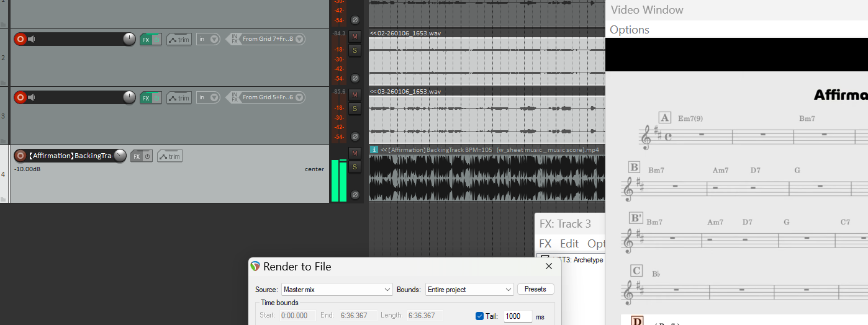Open trim envelope button on track 2
The height and width of the screenshot is (325, 868).
pos(179,40)
